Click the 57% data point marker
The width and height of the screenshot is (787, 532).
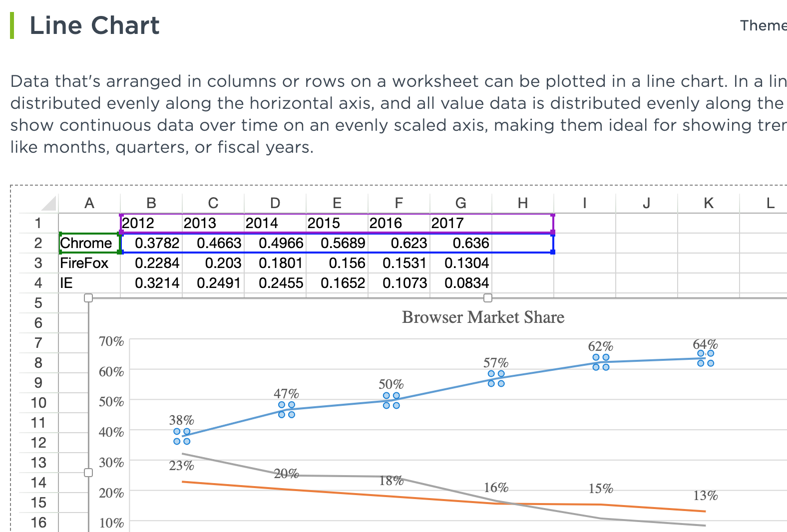(496, 378)
